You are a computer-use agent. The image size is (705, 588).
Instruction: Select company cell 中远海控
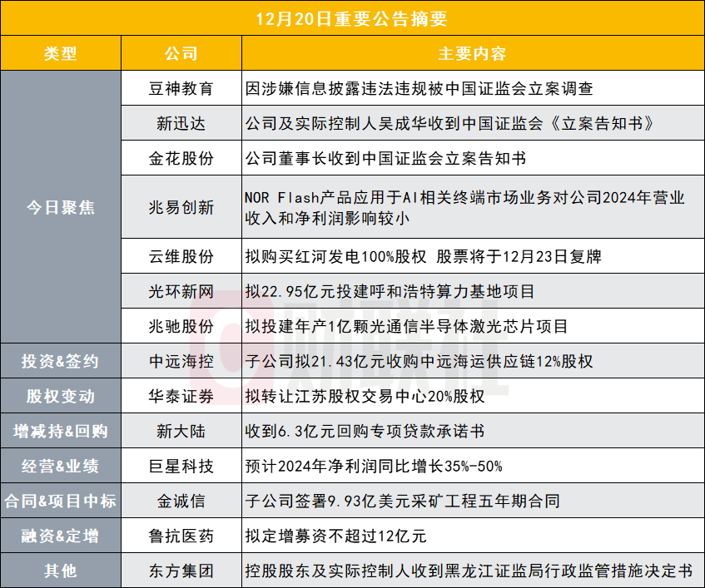[x=181, y=361]
